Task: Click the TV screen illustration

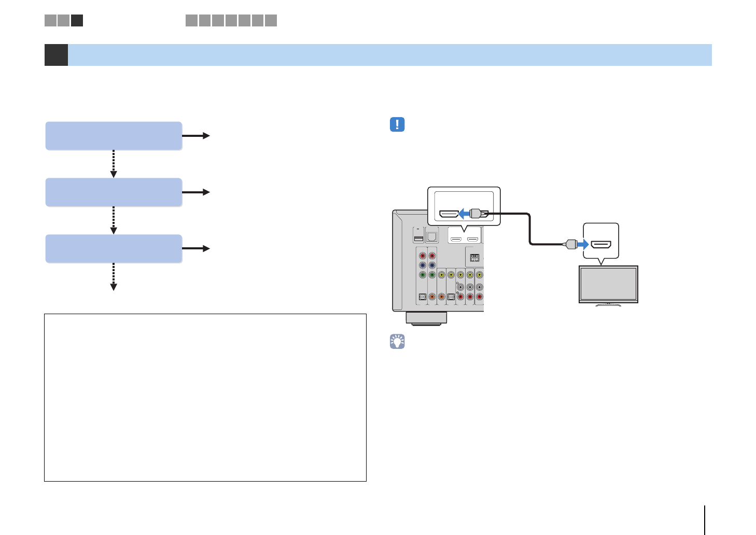Action: point(608,284)
